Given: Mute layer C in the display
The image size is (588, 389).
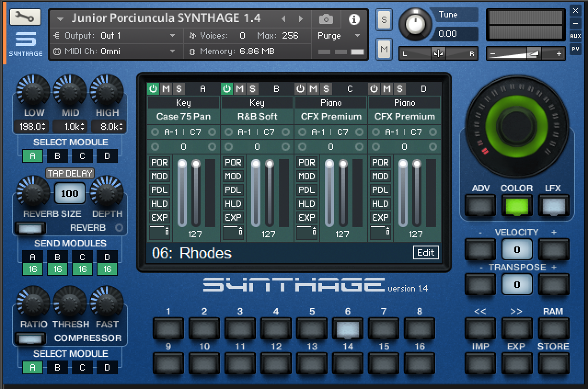Looking at the screenshot, I should 313,89.
